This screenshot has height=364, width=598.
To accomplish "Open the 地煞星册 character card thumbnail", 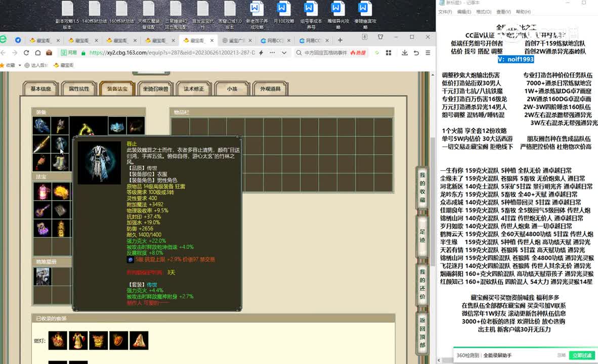I will 42,277.
